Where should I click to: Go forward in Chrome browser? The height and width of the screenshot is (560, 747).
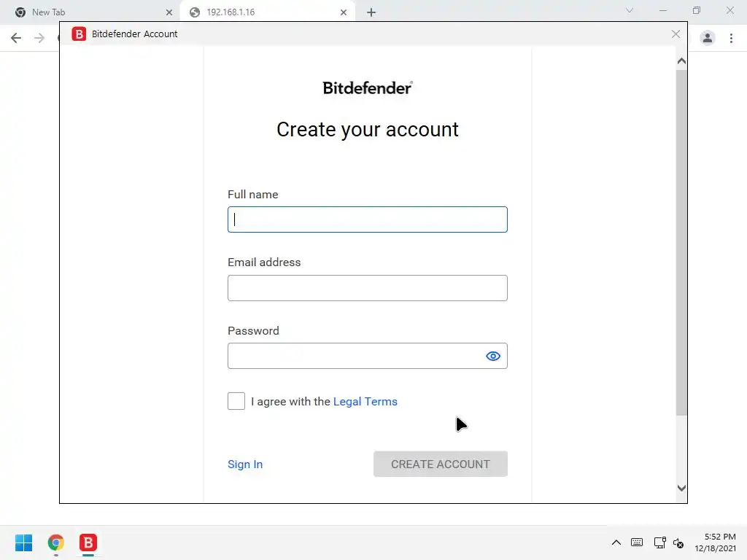point(39,38)
